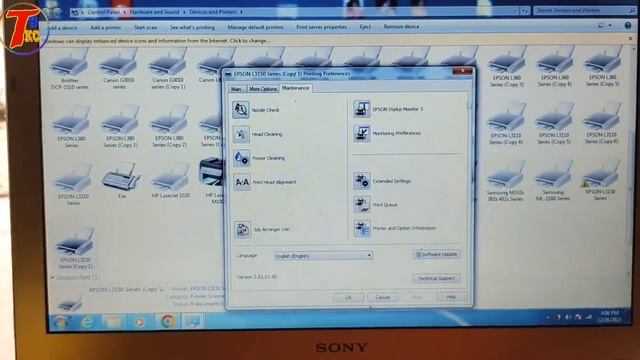Open the Print Queue
The height and width of the screenshot is (360, 640).
[375, 204]
